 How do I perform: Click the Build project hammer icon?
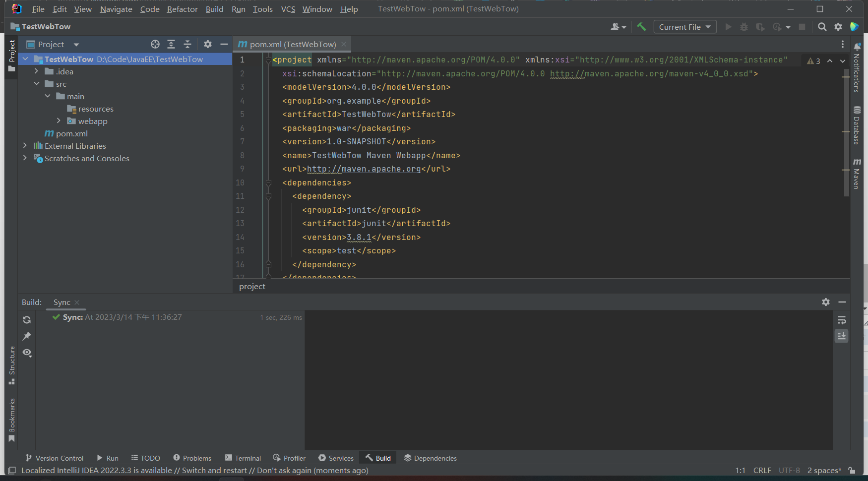[x=641, y=27]
